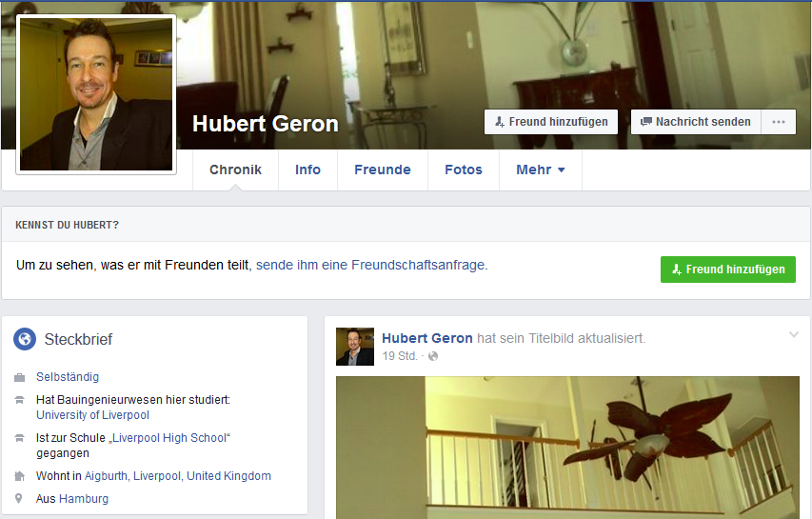
Task: Open the Liverpool High School link
Action: click(x=169, y=438)
